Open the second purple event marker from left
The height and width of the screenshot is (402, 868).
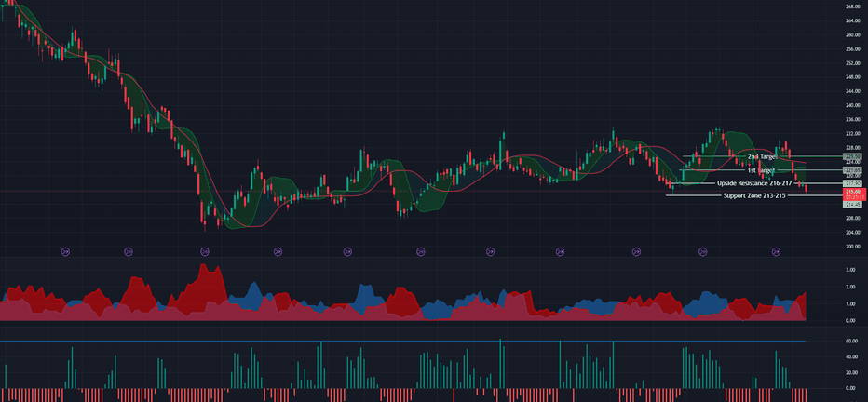(128, 250)
